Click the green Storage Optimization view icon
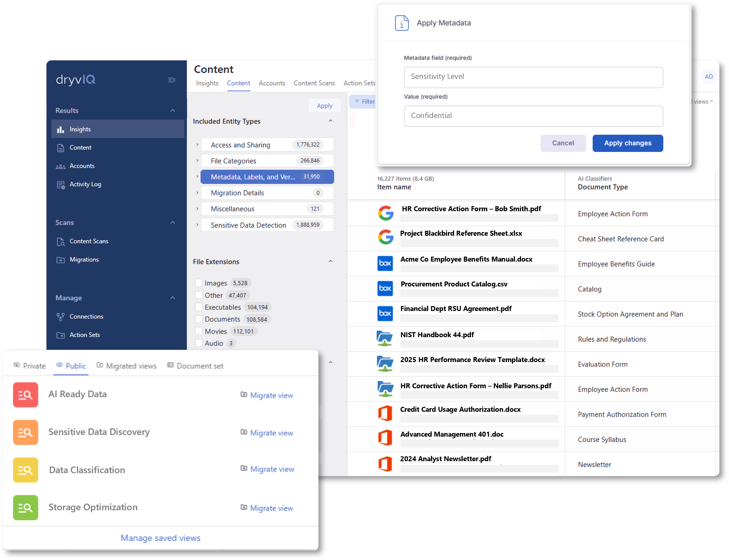Screen dimensions: 729x560 (26, 507)
